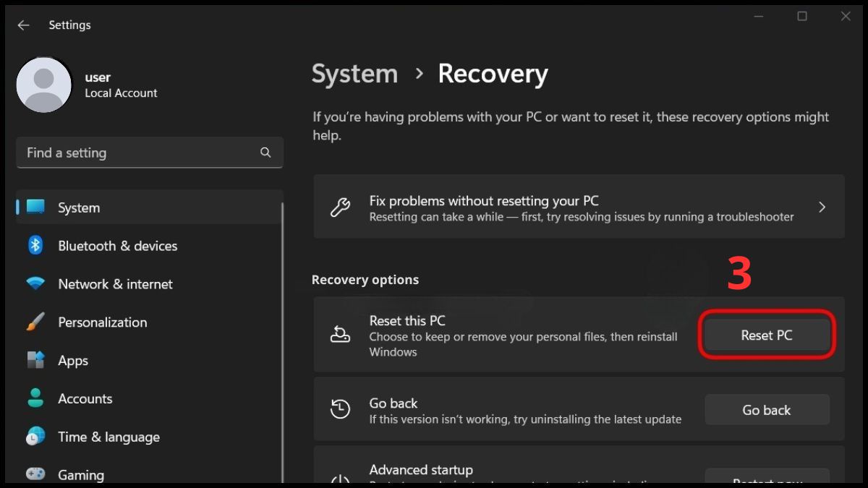Click the chevron on the troubleshooter option
This screenshot has height=488, width=868.
click(x=822, y=207)
